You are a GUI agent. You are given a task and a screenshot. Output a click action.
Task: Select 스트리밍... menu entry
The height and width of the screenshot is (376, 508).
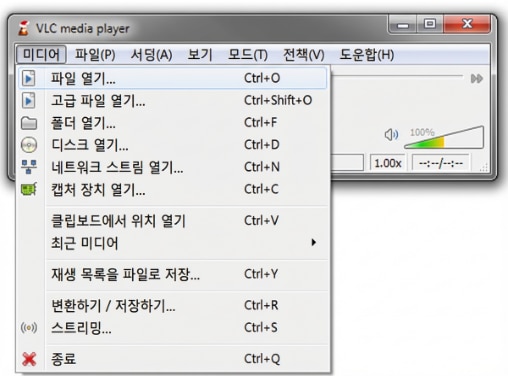point(173,328)
